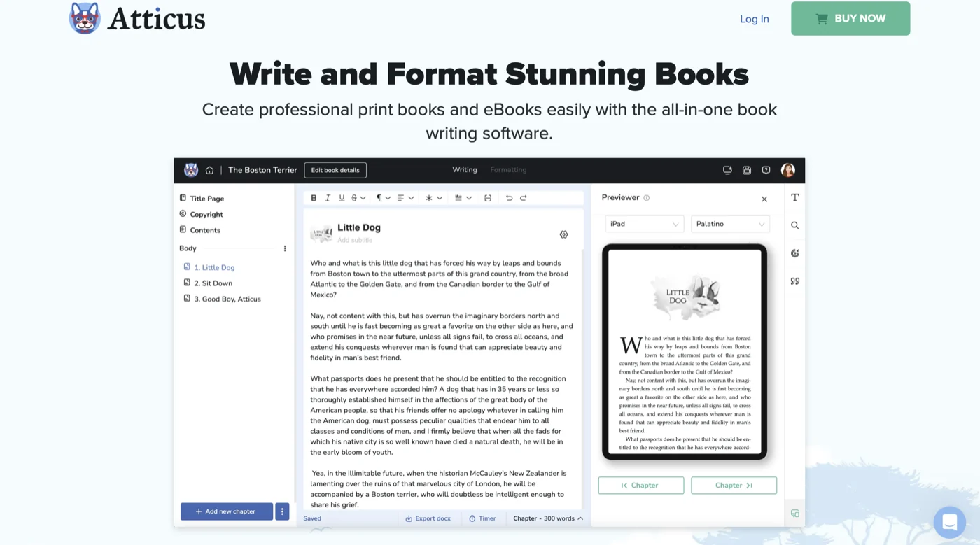
Task: Open the Timer button
Action: click(482, 518)
